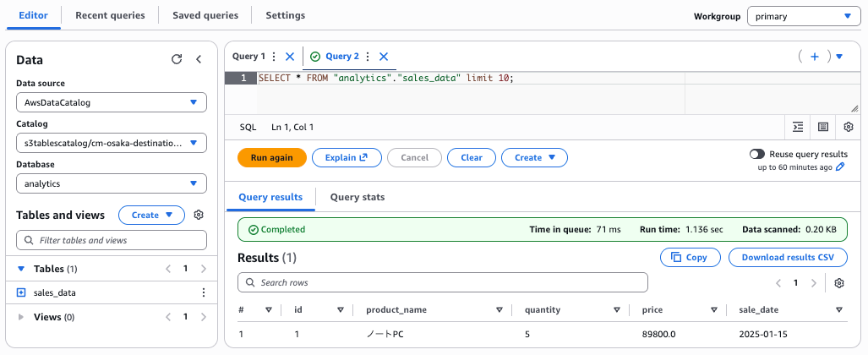Add a new query tab
This screenshot has width=868, height=355.
[x=815, y=57]
